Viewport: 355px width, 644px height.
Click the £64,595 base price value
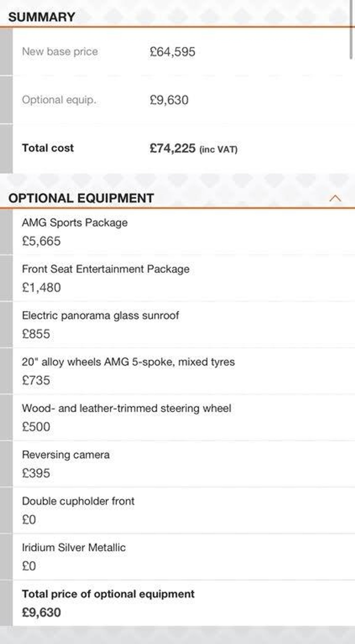click(x=172, y=52)
